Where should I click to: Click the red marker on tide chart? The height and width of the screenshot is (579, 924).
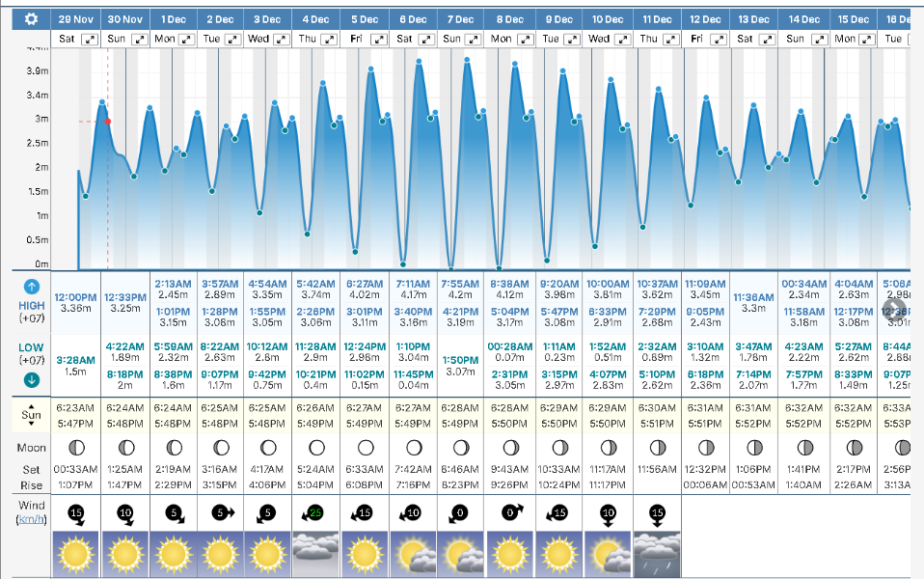(x=108, y=122)
